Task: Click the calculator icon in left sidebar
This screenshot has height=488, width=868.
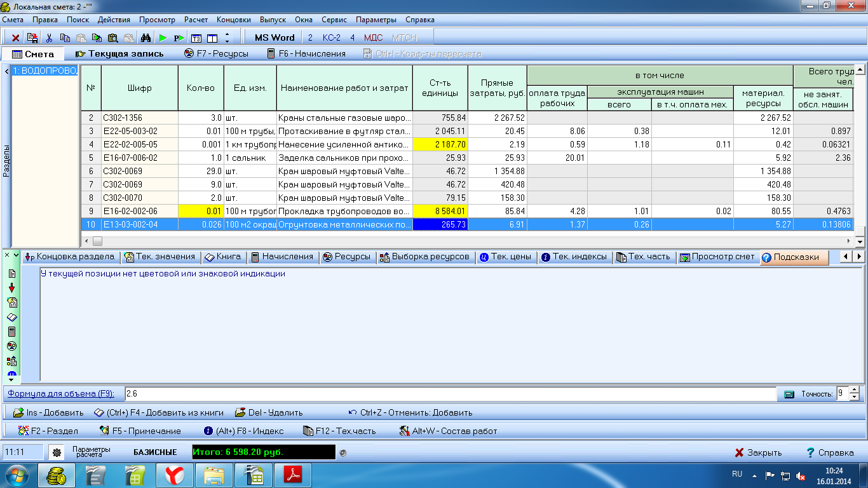Action: click(11, 332)
